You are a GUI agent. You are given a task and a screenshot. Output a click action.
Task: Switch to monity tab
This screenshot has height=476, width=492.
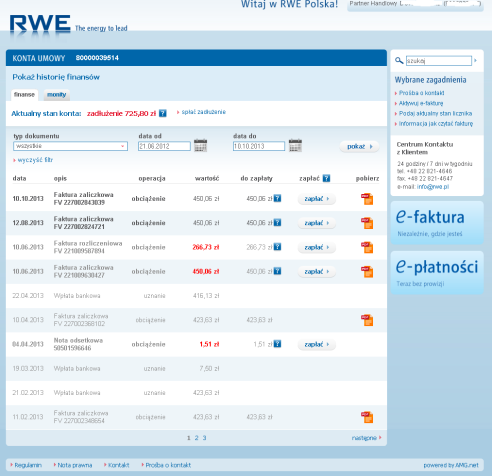tap(56, 95)
